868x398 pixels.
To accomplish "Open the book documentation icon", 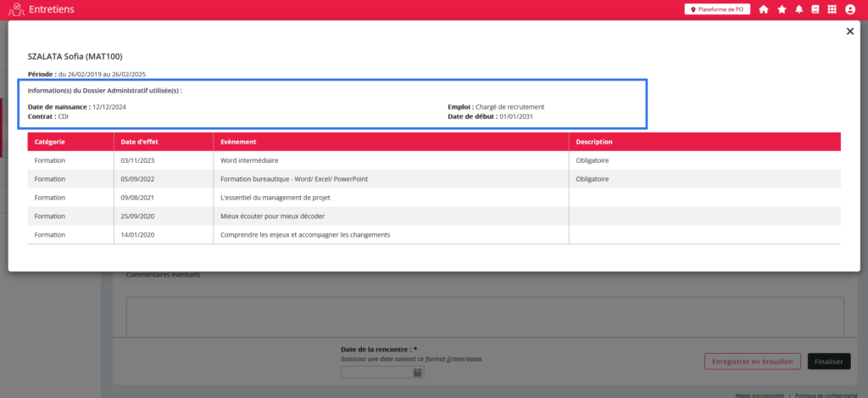I will click(815, 9).
